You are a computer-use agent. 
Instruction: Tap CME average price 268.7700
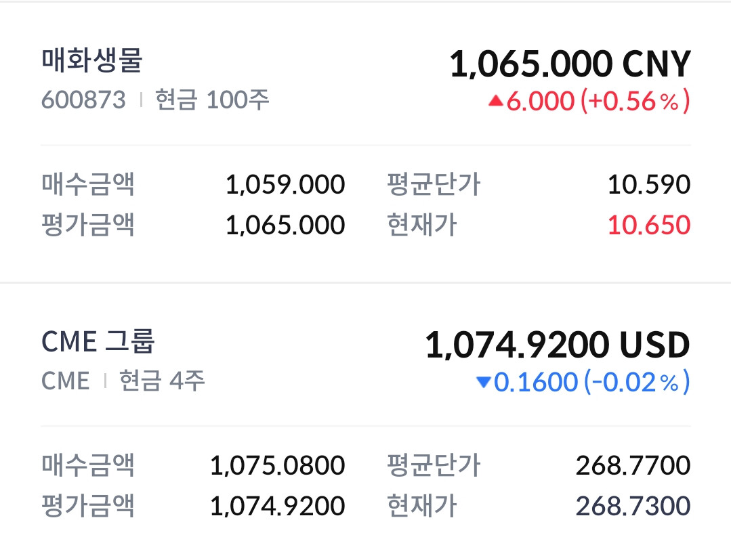[633, 465]
